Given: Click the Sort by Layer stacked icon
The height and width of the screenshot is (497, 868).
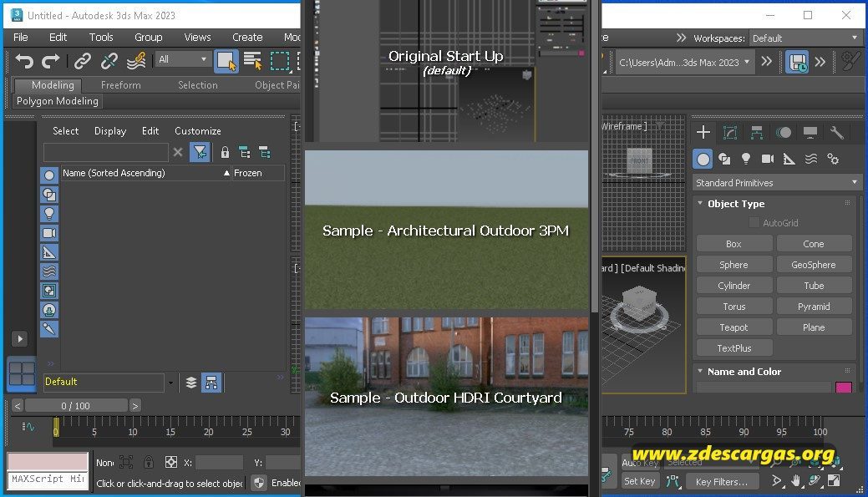Looking at the screenshot, I should click(191, 383).
